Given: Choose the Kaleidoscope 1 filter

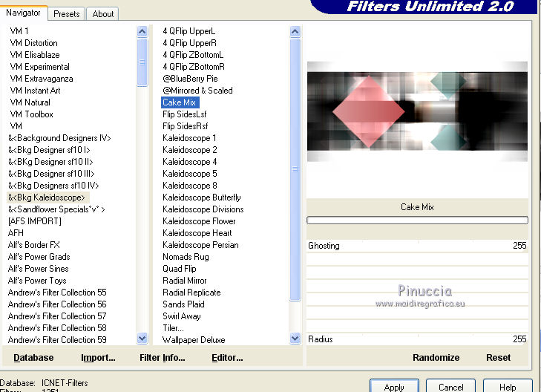Looking at the screenshot, I should [189, 138].
